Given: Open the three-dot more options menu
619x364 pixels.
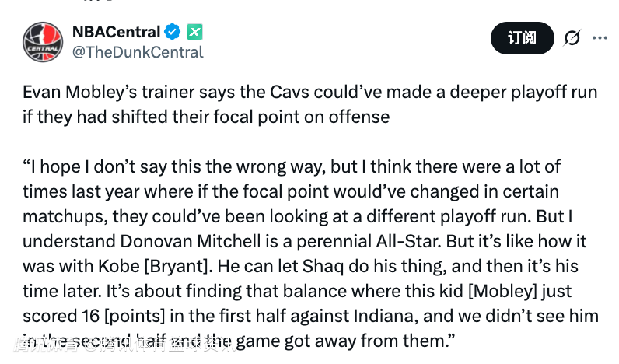Looking at the screenshot, I should (600, 38).
